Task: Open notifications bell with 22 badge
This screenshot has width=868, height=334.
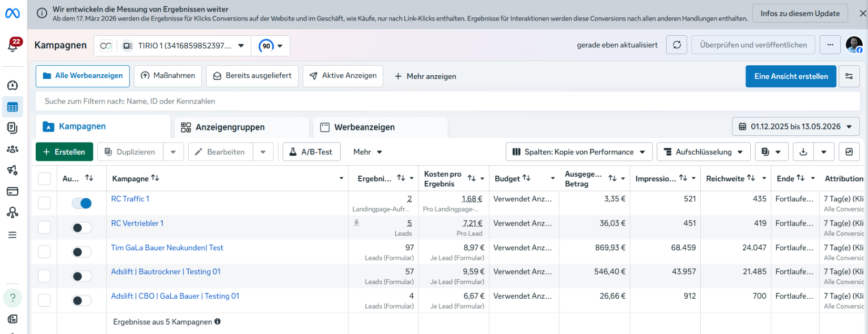Action: [x=13, y=45]
